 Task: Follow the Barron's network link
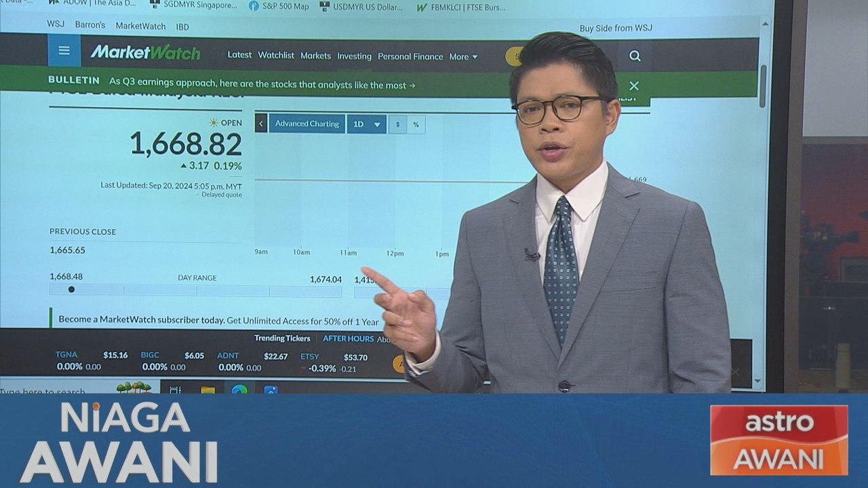90,24
